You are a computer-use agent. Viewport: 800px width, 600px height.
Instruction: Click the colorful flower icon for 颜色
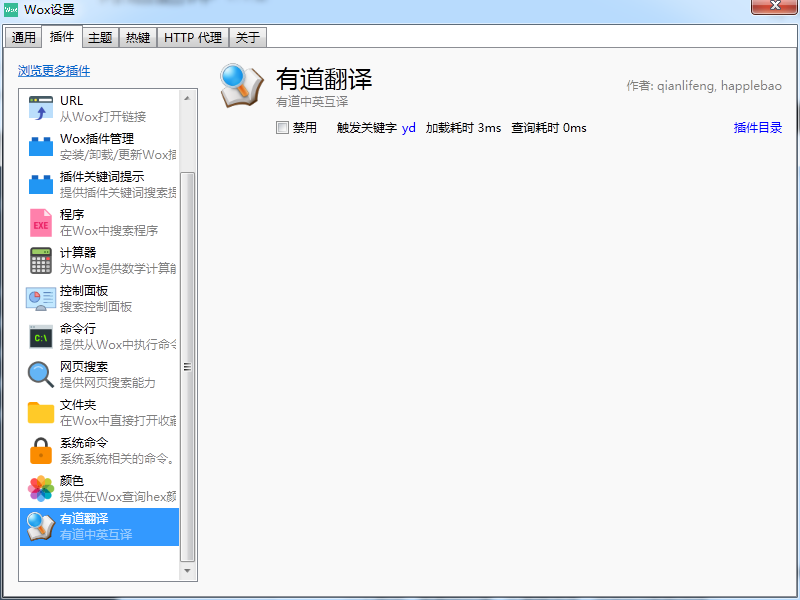click(x=41, y=489)
